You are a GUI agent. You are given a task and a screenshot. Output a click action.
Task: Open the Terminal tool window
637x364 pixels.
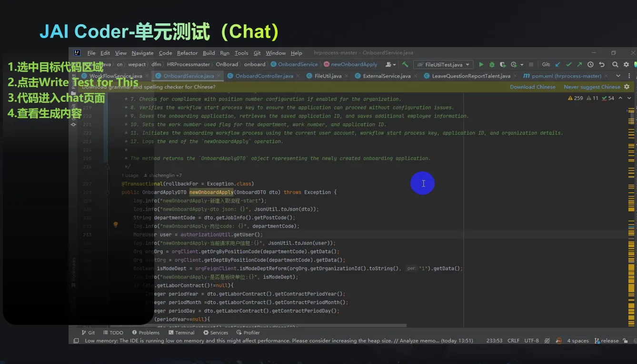[181, 333]
